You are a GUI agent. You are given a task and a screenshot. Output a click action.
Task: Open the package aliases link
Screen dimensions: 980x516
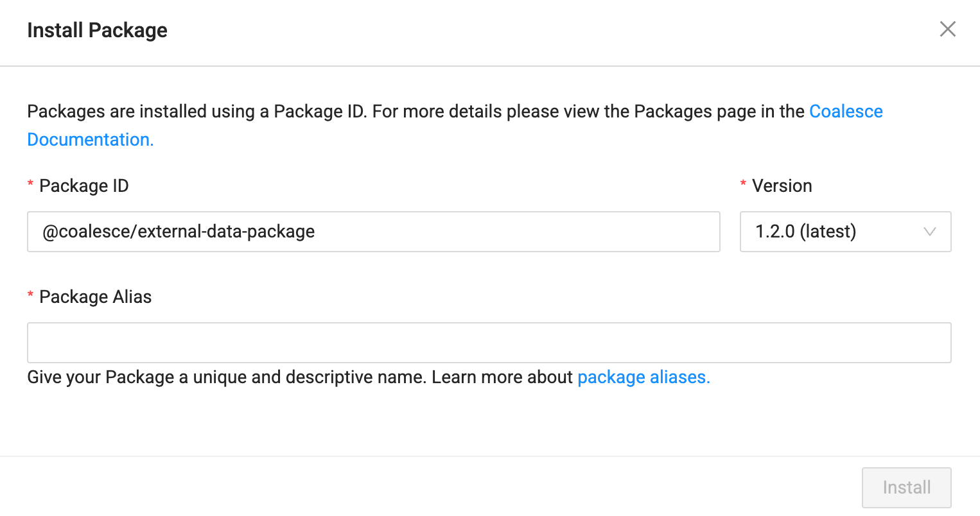tap(643, 377)
